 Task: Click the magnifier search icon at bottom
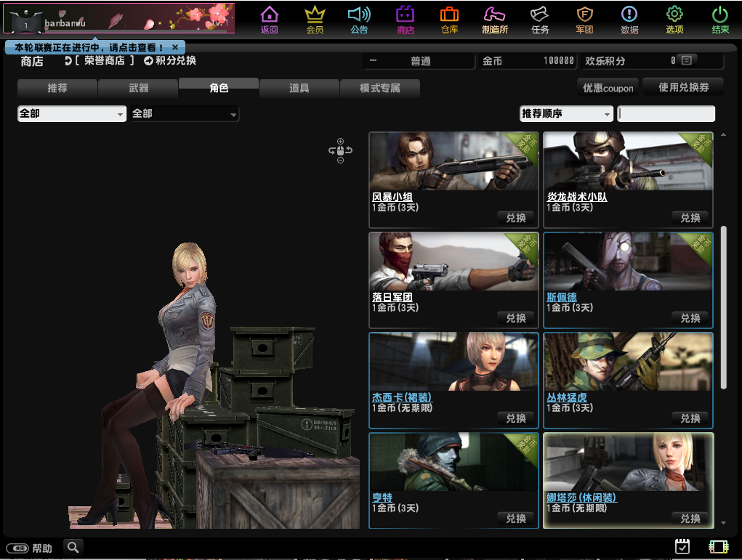tap(73, 547)
